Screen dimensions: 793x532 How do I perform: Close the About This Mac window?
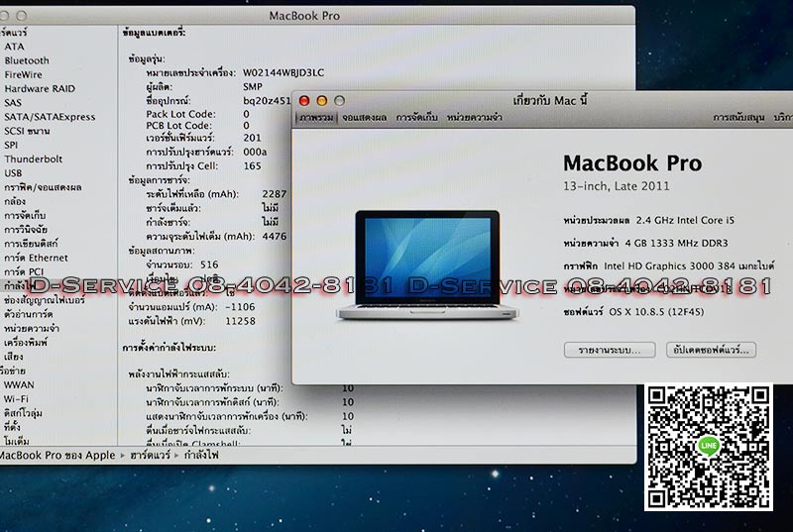(304, 100)
